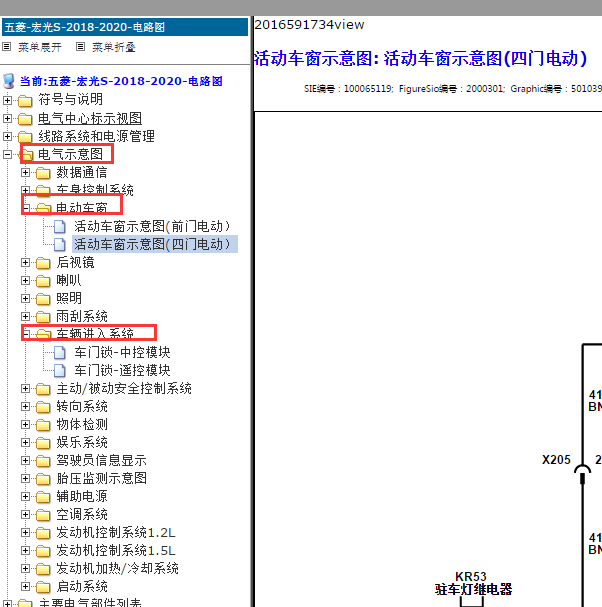Open 车门锁-遥控模块 diagram
This screenshot has height=607, width=602.
coord(122,370)
